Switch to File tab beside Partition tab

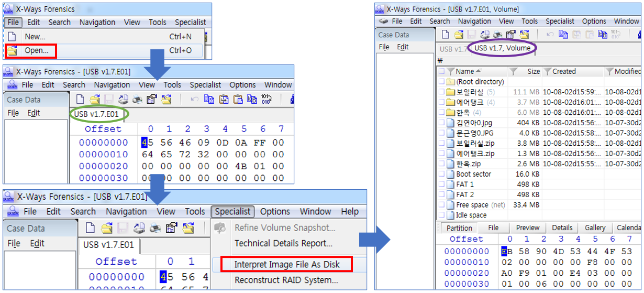click(493, 228)
